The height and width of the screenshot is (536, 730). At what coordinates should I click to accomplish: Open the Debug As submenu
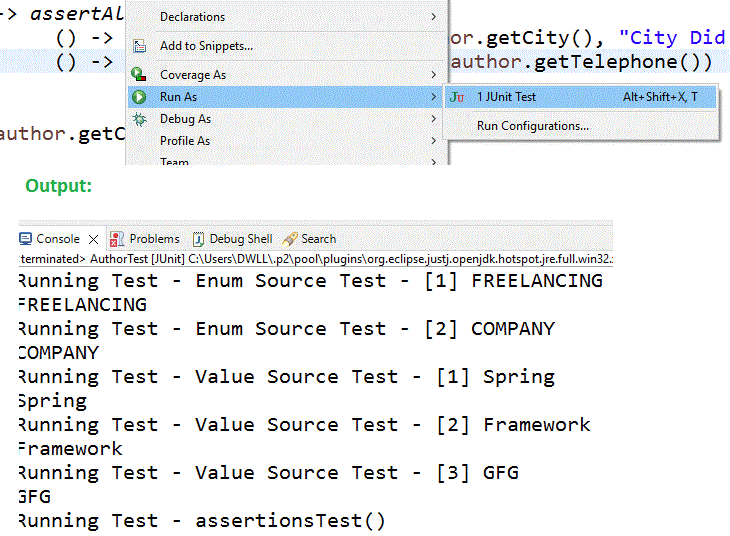pyautogui.click(x=285, y=119)
